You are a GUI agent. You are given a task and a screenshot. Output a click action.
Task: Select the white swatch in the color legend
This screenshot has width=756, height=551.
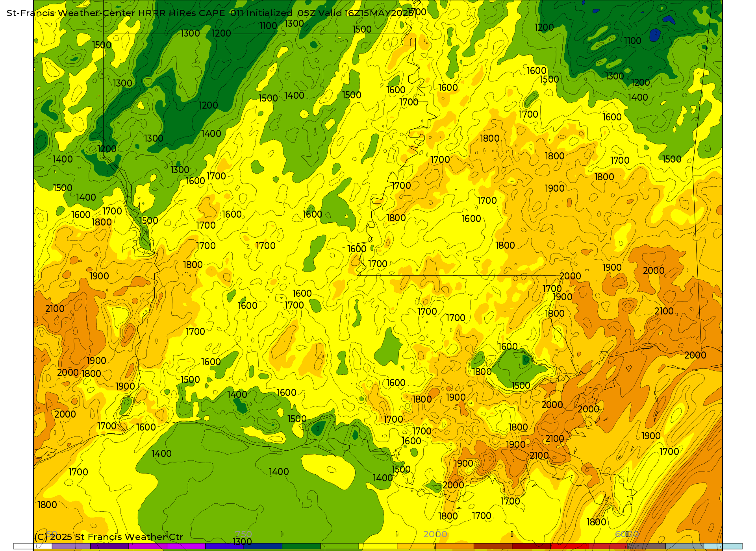(33, 546)
